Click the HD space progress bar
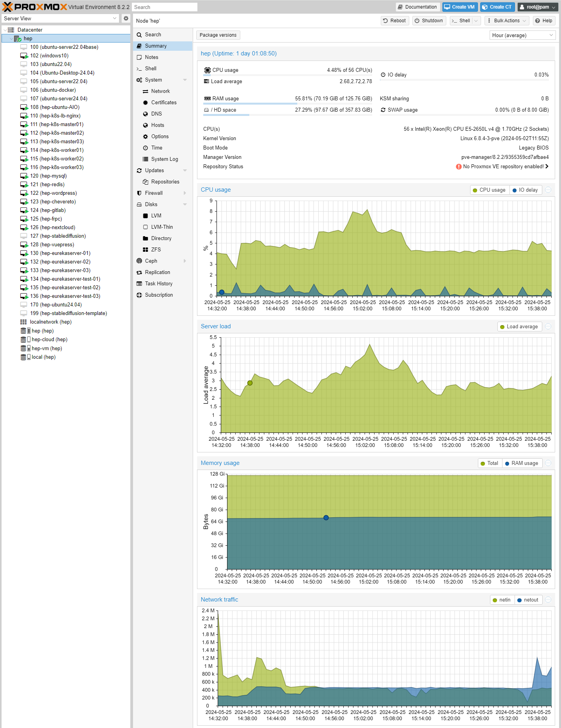Viewport: 561px width, 728px height. 288,115
